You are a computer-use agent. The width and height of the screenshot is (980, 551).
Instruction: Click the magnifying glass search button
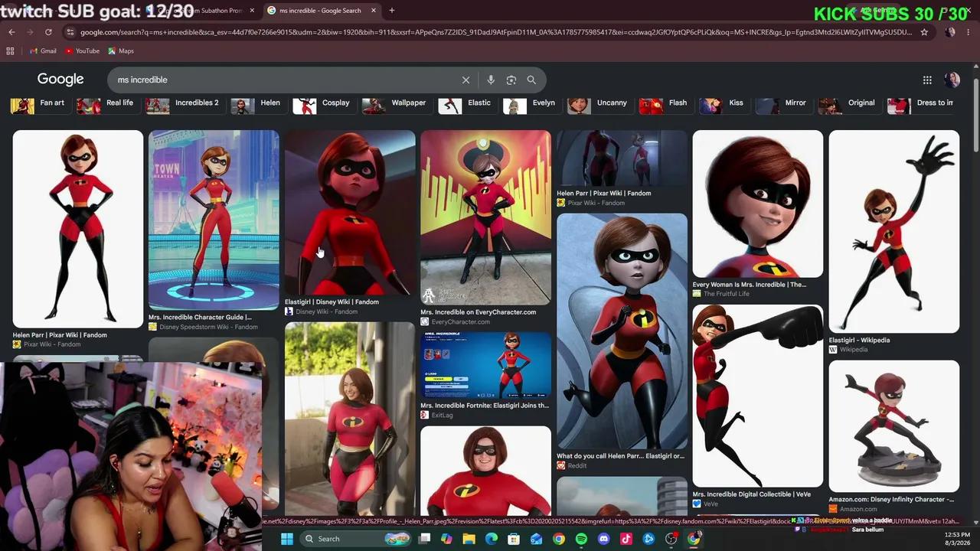[x=531, y=80]
